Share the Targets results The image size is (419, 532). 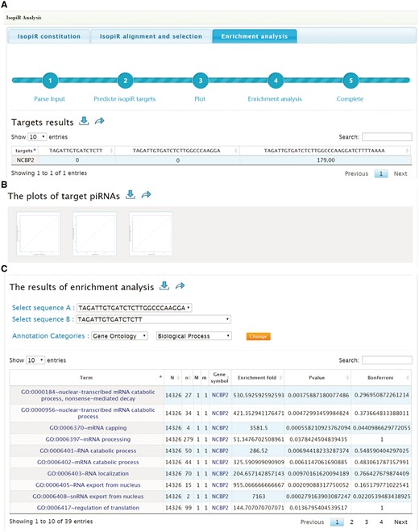point(99,121)
